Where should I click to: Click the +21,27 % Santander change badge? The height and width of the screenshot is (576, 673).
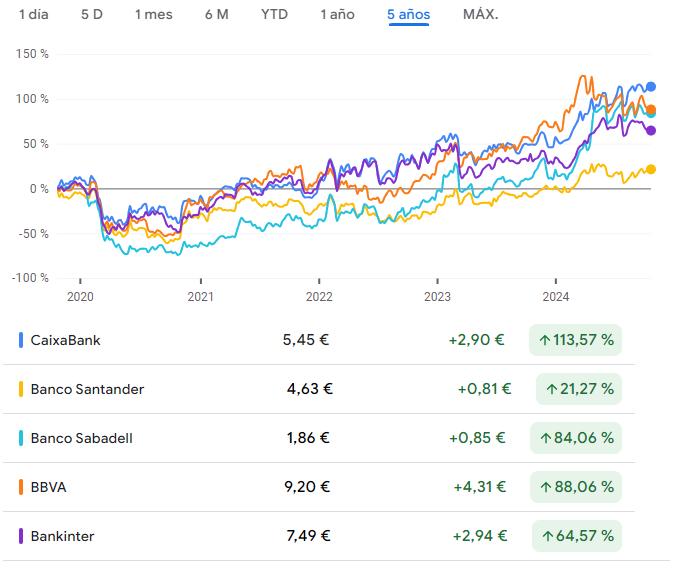click(579, 389)
